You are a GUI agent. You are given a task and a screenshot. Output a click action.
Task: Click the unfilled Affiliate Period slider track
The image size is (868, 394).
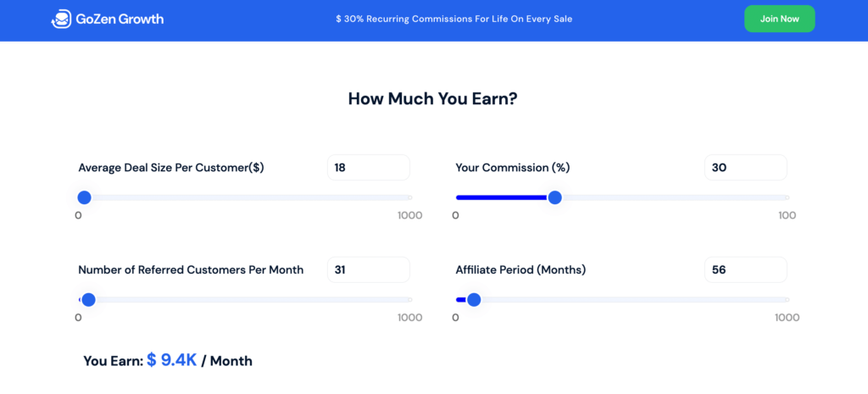636,299
